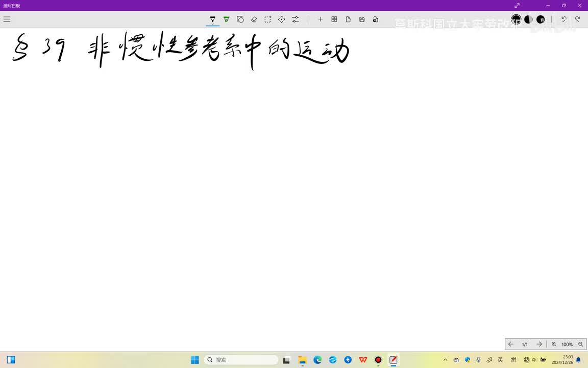Add a new page with the plus icon

click(x=320, y=19)
